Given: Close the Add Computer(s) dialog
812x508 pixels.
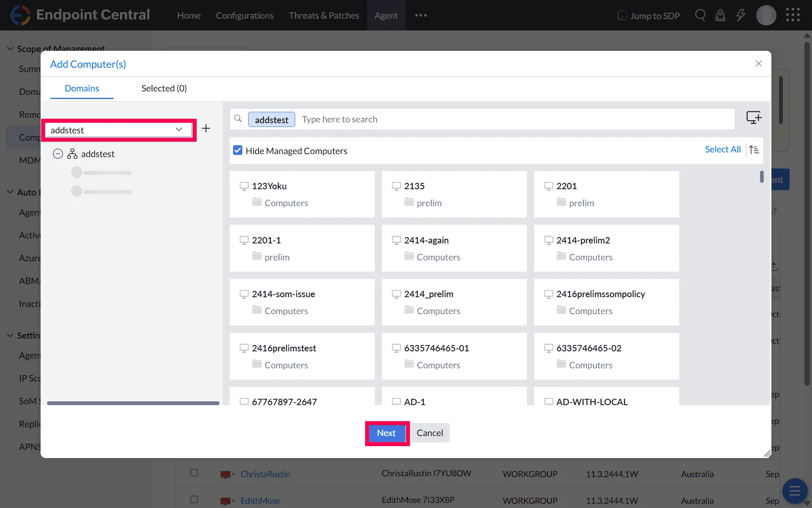Looking at the screenshot, I should (x=759, y=63).
